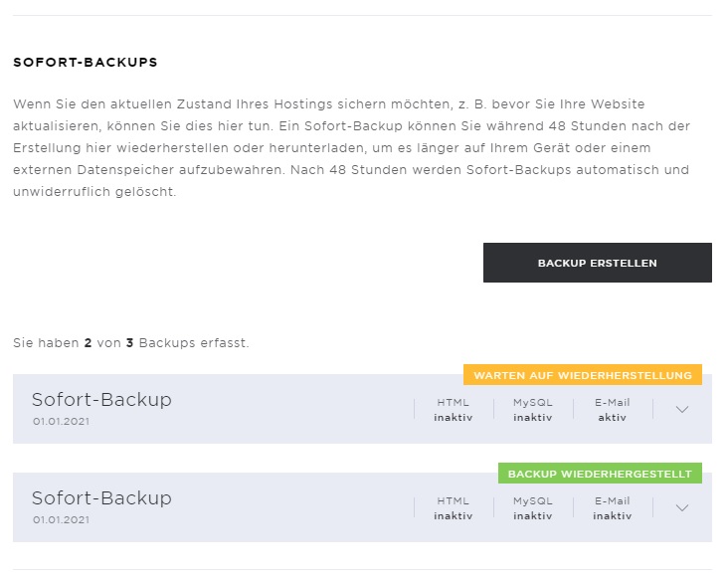Click HTML inaktiv status in first backup
The width and height of the screenshot is (728, 583).
[x=454, y=410]
